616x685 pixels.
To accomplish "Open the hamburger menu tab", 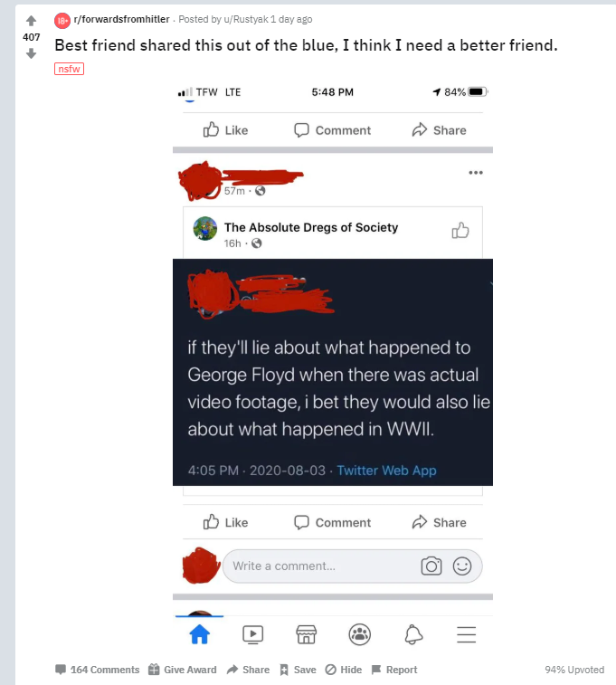I will [x=466, y=634].
